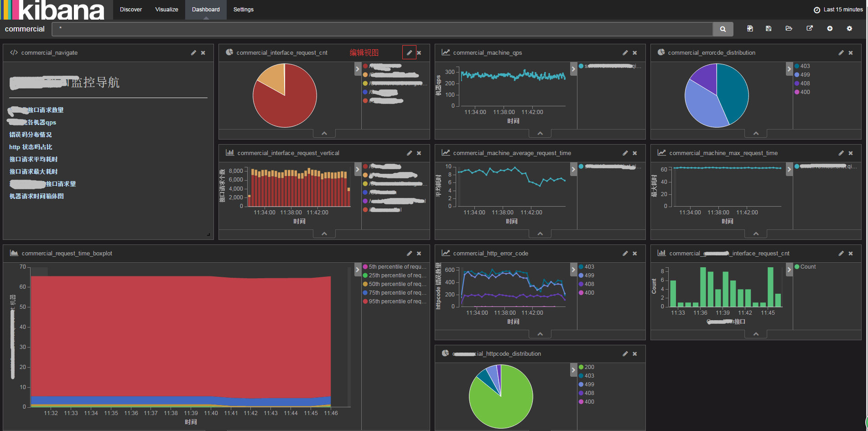
Task: Remove commercial_interface_request_vertical panel
Action: [x=419, y=153]
